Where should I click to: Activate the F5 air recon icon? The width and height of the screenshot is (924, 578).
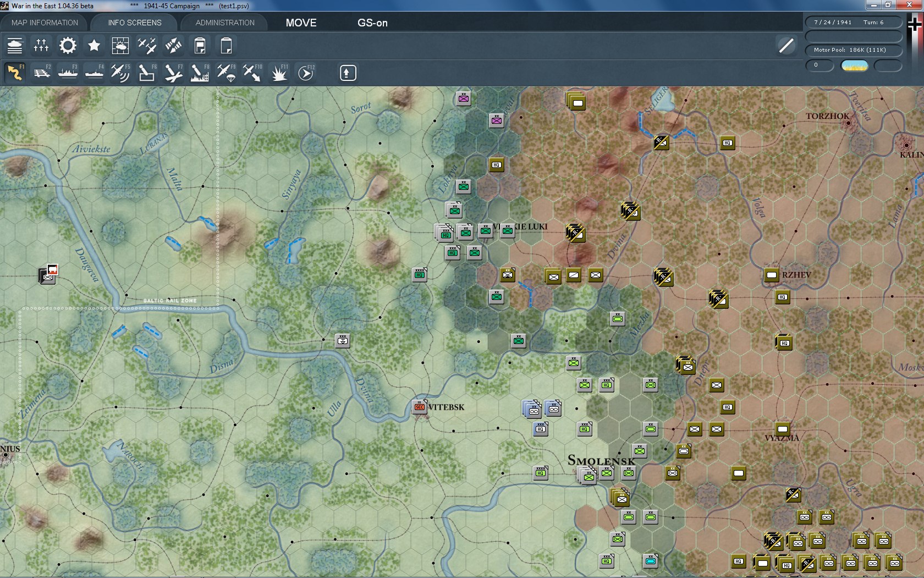pyautogui.click(x=120, y=73)
